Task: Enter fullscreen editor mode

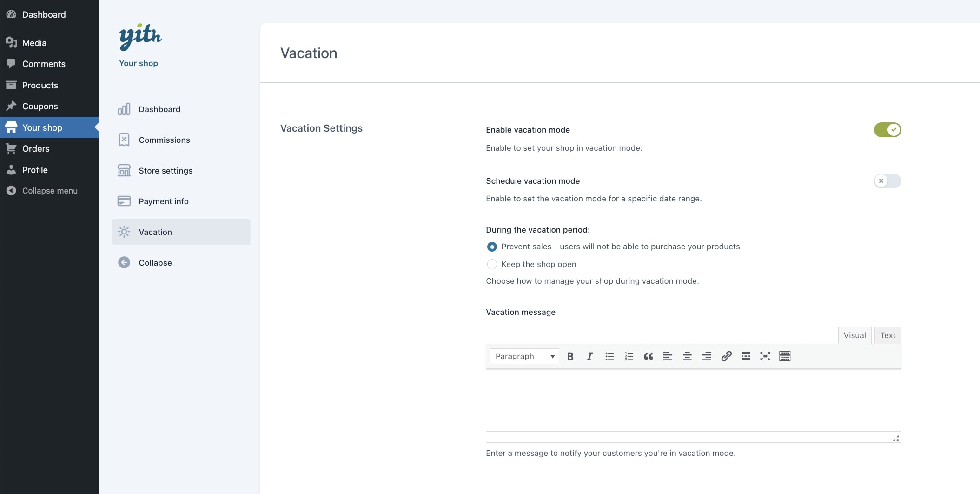Action: [x=765, y=356]
